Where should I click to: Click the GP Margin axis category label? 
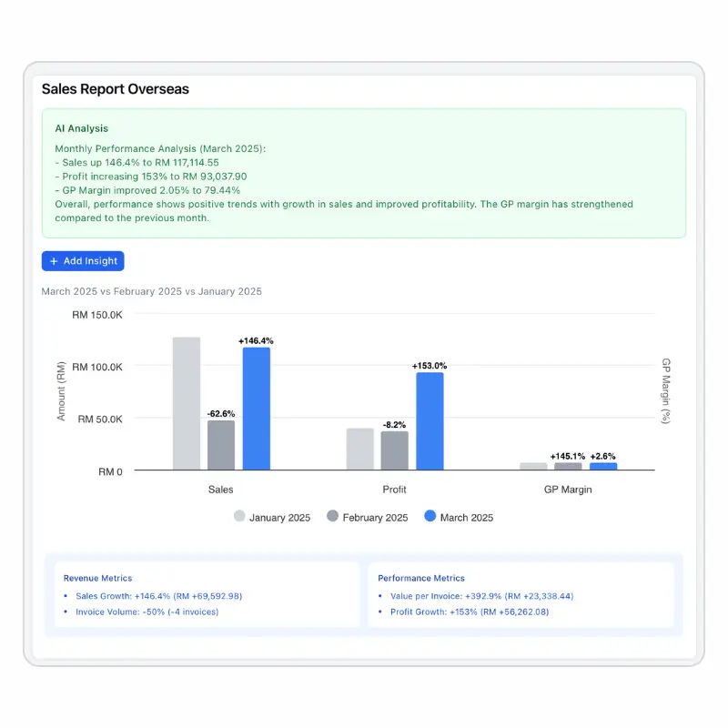[568, 490]
